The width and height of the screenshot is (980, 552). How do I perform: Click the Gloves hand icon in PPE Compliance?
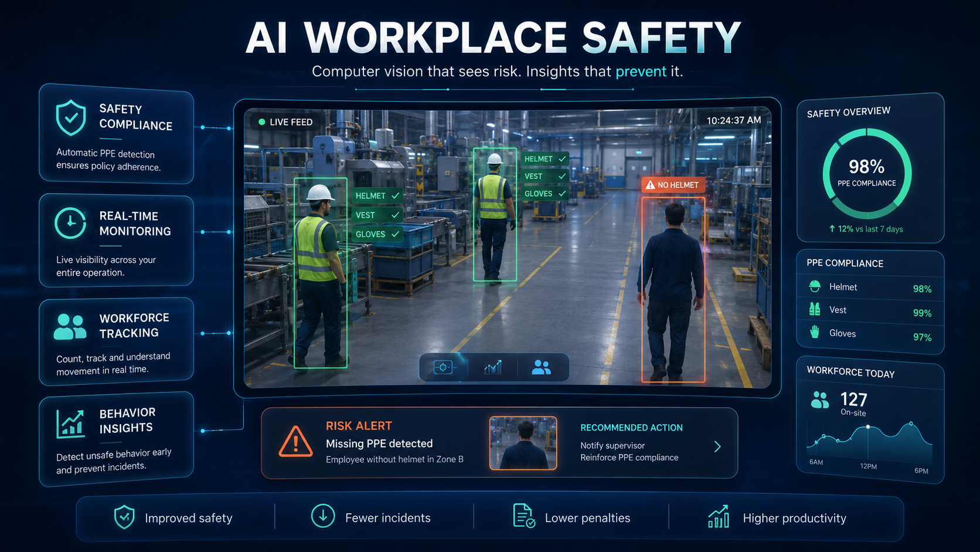point(815,333)
